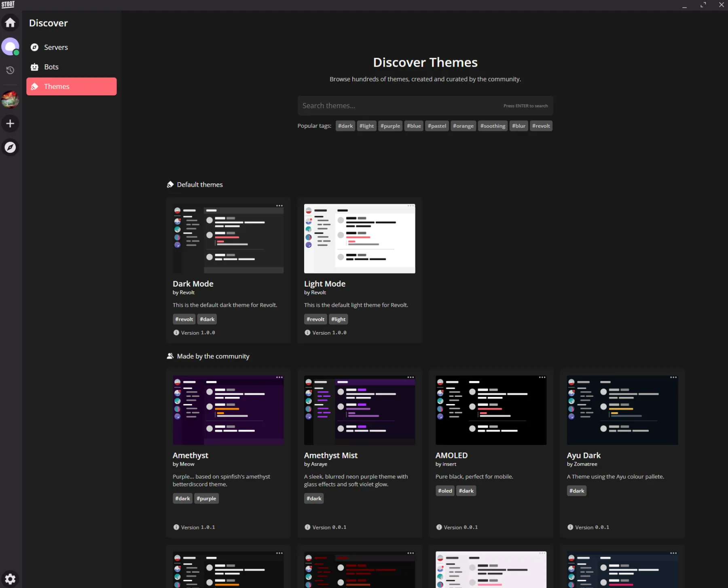
Task: Click the Discover compass icon
Action: click(x=10, y=147)
